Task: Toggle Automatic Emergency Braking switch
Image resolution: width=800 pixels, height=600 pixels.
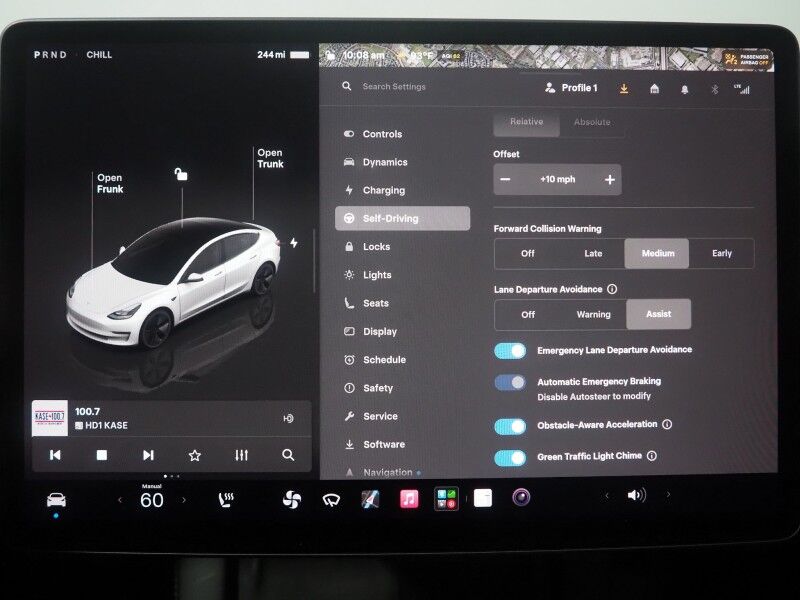Action: [510, 383]
